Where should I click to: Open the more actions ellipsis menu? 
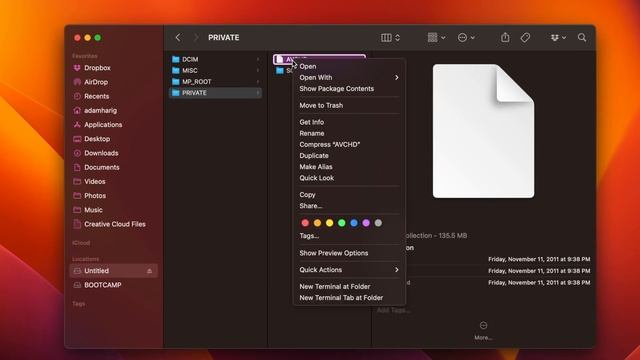tap(466, 38)
